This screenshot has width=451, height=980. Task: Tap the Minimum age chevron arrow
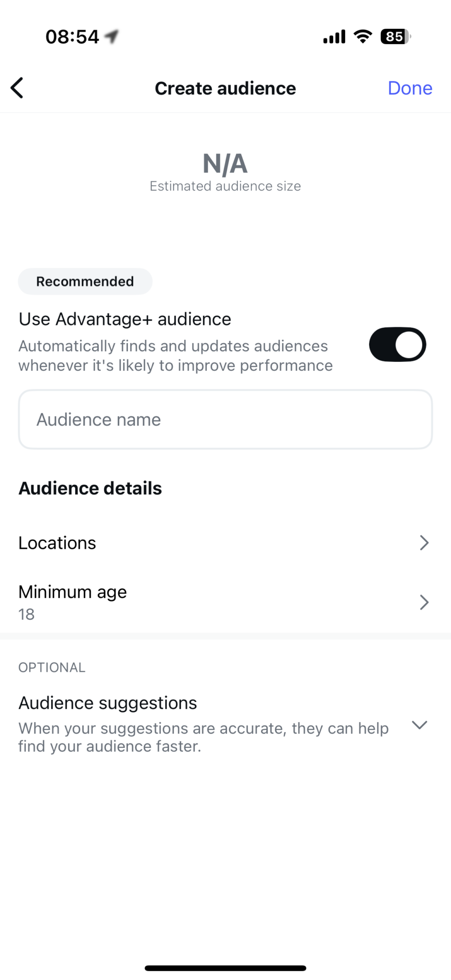(424, 602)
